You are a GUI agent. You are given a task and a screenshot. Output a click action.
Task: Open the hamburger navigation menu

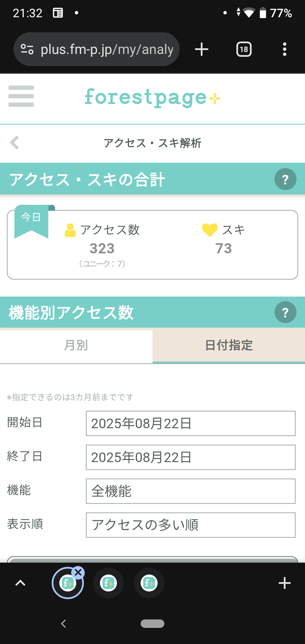pos(21,96)
